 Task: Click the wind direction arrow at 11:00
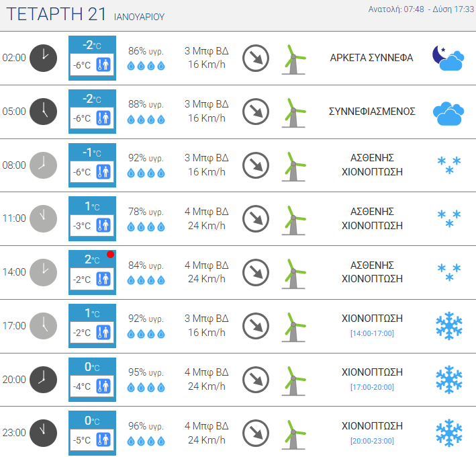pos(256,219)
